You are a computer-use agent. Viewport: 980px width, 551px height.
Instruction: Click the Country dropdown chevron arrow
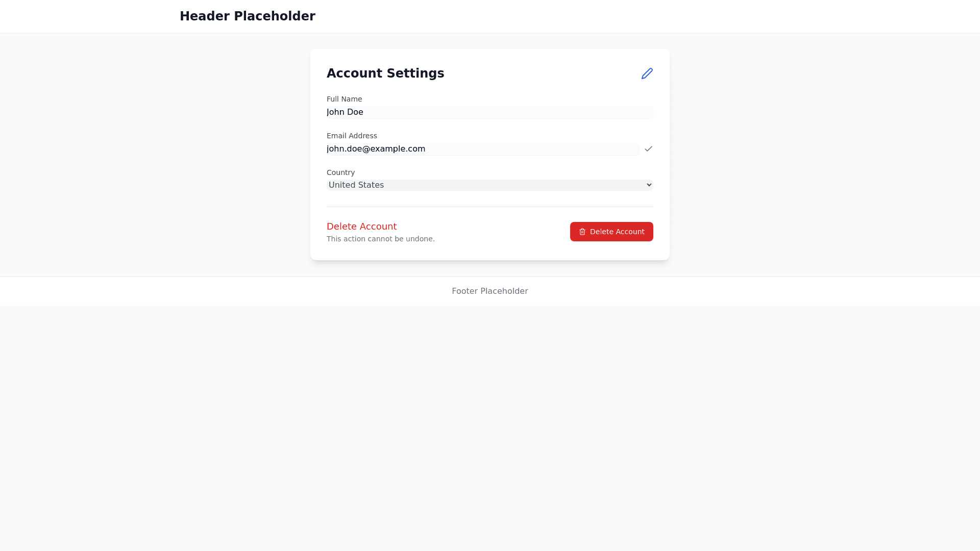(649, 185)
